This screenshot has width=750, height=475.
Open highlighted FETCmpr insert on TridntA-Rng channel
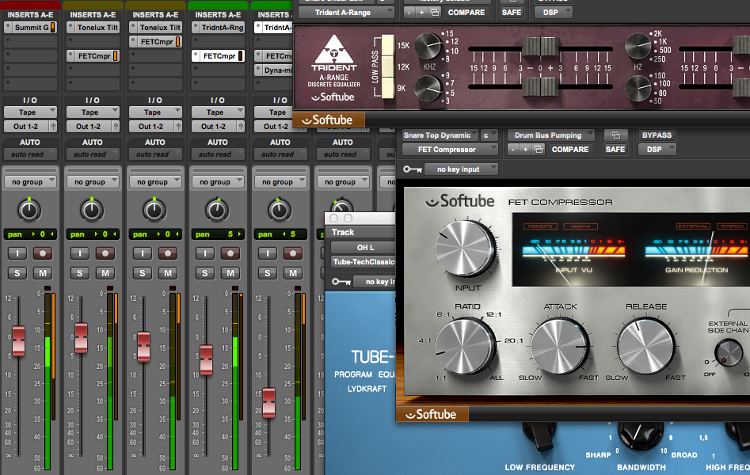click(218, 56)
